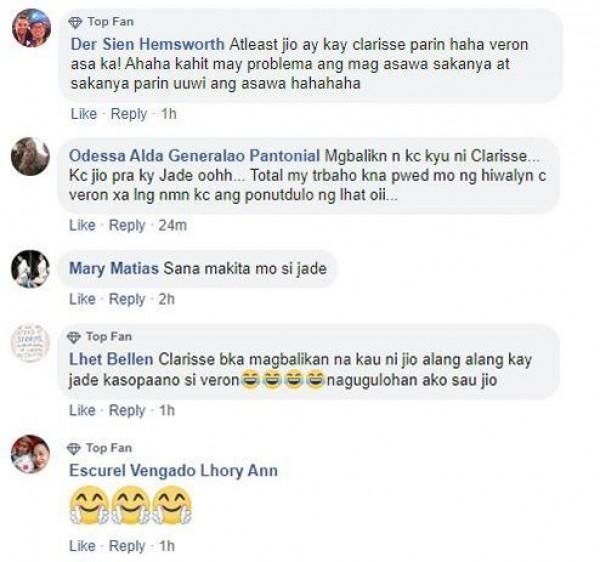Visit Mary Matias's profile name link
600x562 pixels.
[x=114, y=269]
